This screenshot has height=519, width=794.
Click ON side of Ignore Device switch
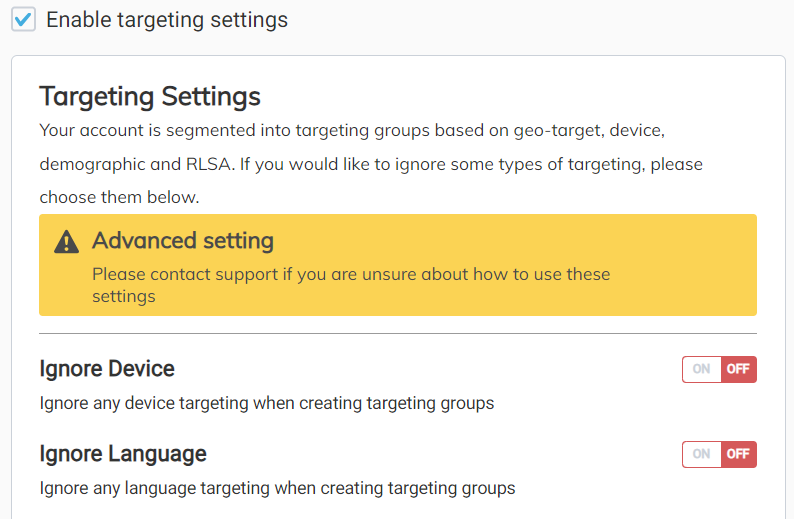click(702, 369)
